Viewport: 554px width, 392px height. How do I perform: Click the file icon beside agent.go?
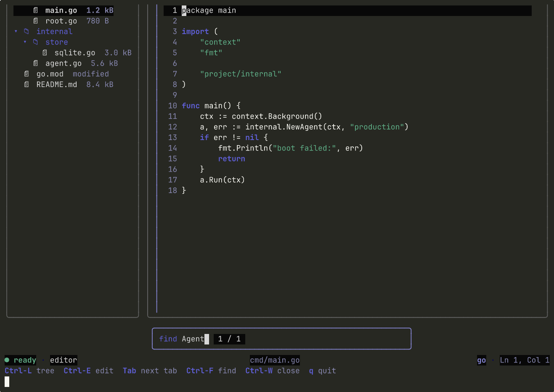point(36,63)
